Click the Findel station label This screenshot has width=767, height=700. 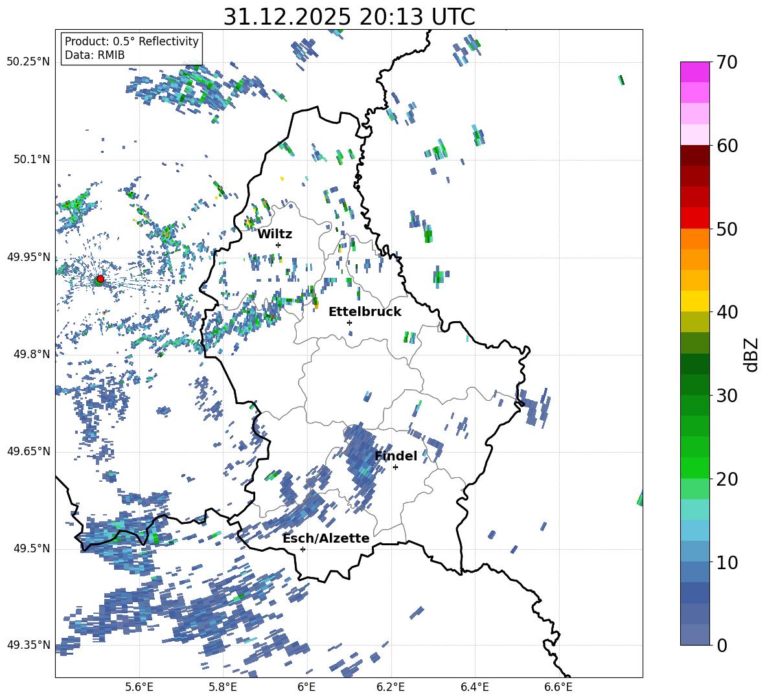pos(396,456)
